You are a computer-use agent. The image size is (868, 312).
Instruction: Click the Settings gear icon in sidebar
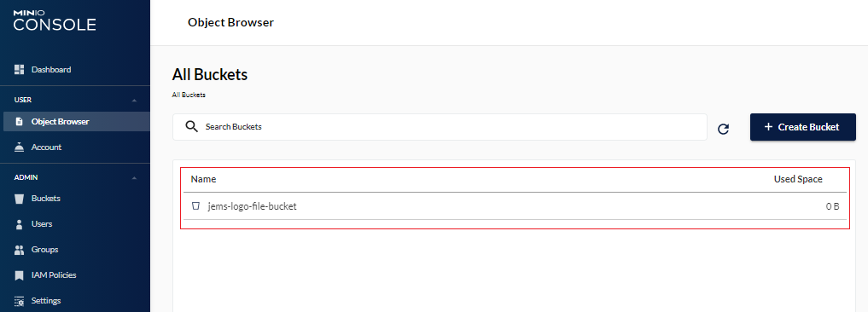20,301
